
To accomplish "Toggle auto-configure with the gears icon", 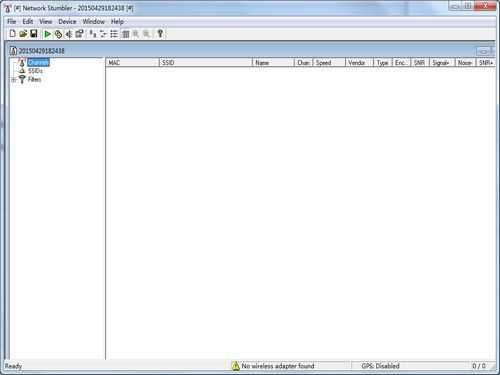I will (x=58, y=34).
